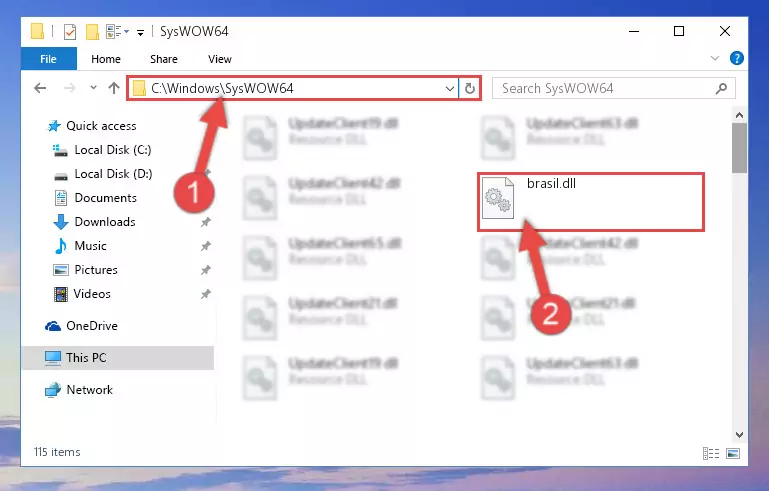769x491 pixels.
Task: Go up one folder level
Action: point(114,88)
